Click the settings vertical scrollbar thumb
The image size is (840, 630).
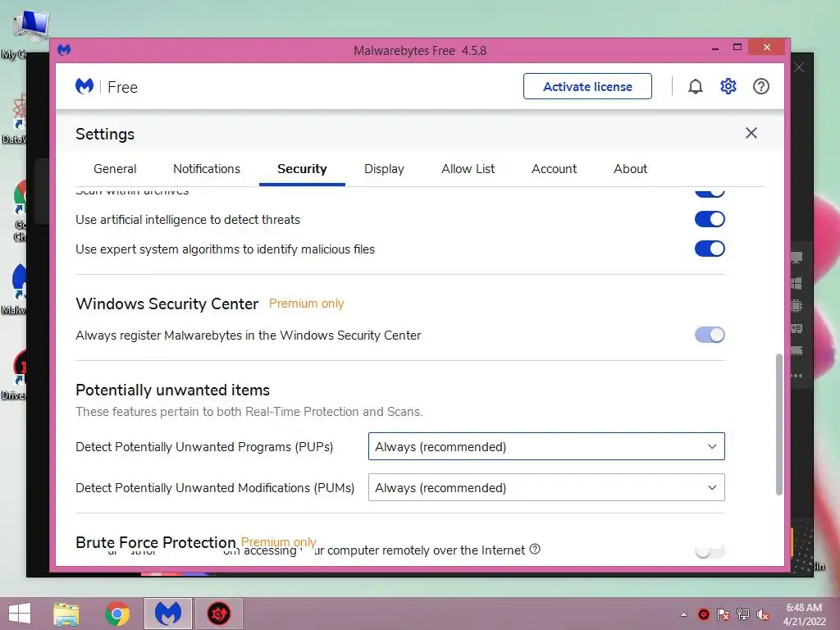(x=779, y=424)
